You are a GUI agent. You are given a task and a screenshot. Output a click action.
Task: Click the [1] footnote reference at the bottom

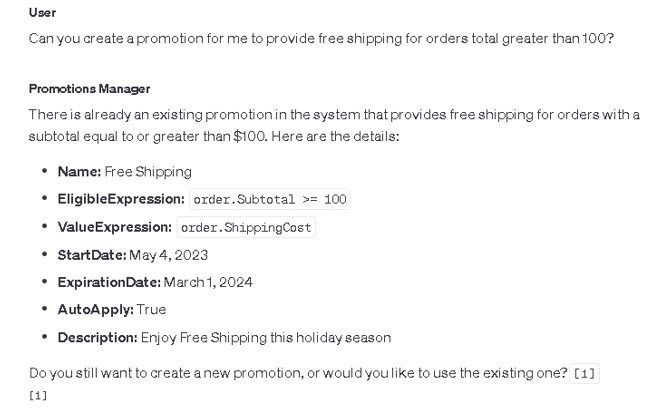38,396
